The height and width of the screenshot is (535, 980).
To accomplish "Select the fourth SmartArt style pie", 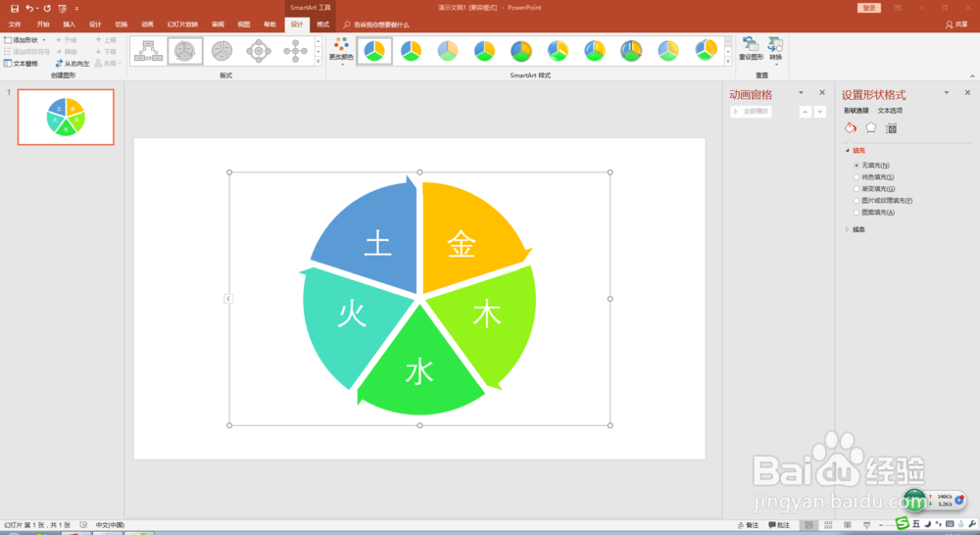I will [484, 51].
